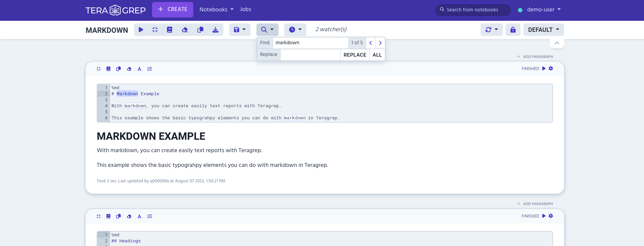Toggle line numbers icon in first paragraph
This screenshot has height=246, width=644.
point(150,69)
